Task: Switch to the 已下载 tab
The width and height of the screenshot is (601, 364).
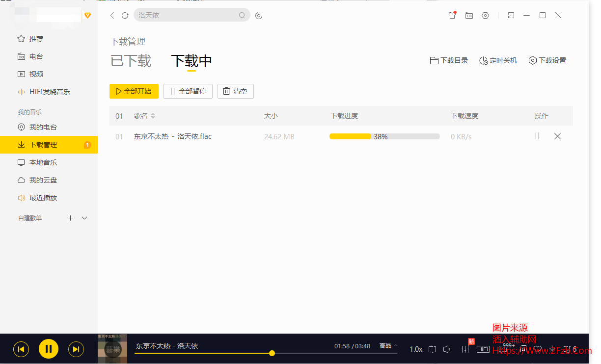Action: [131, 61]
